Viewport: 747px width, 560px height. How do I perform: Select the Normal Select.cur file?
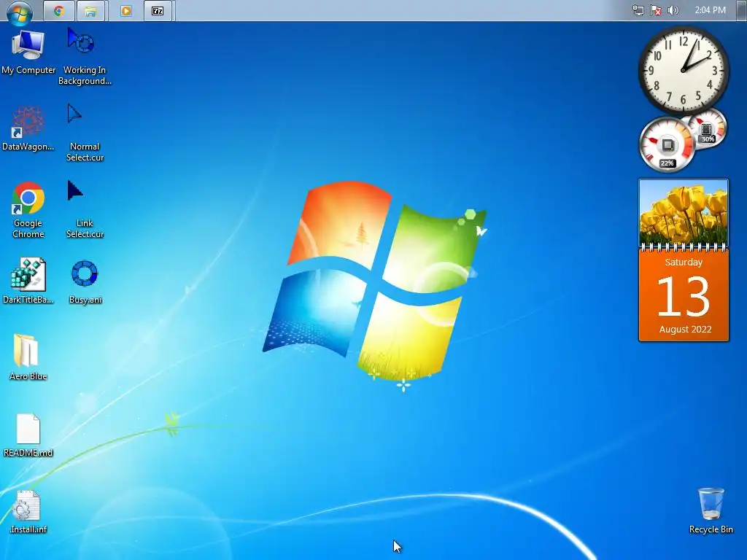click(85, 133)
